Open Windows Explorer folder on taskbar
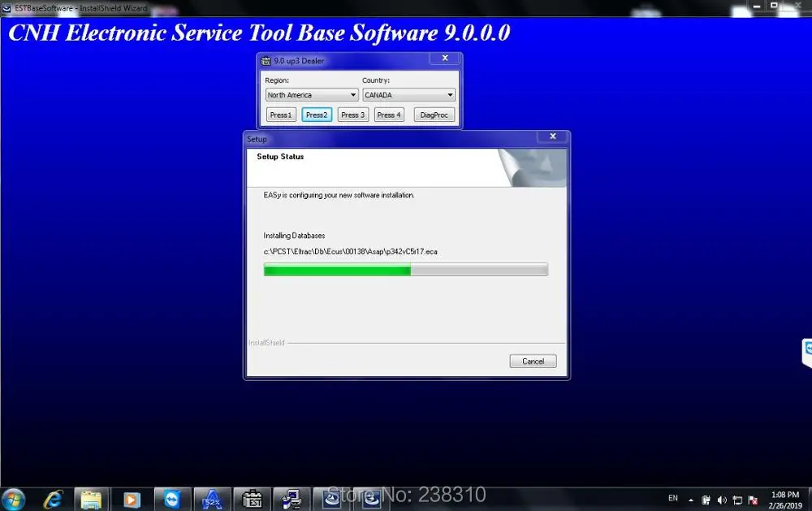 point(91,500)
